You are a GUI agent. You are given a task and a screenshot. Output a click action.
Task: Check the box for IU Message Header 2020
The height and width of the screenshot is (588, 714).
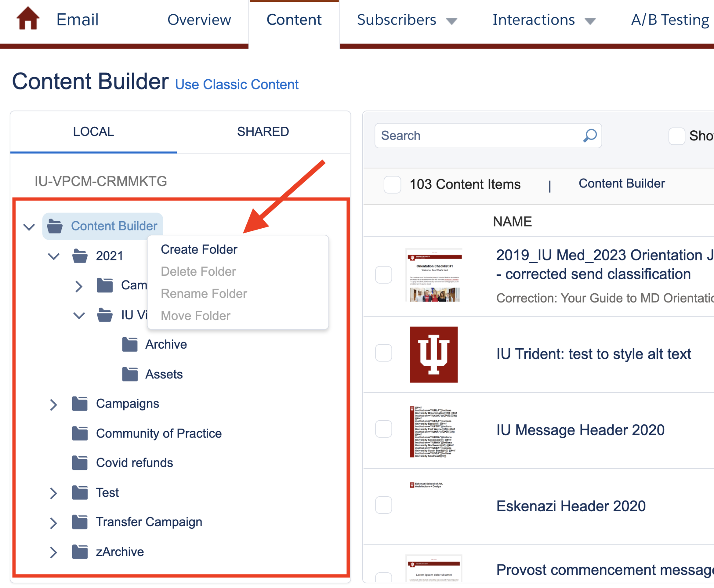(384, 429)
